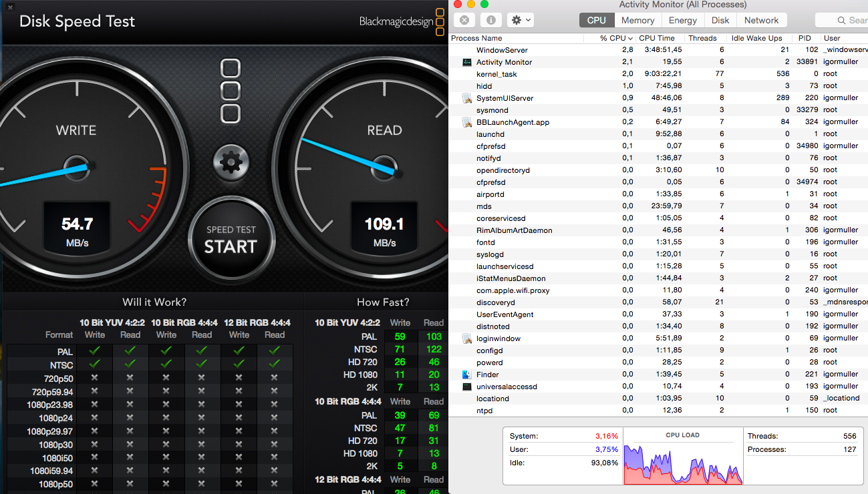Screen dimensions: 868x494
Task: Click the 1080p24 format row label
Action: [x=55, y=418]
